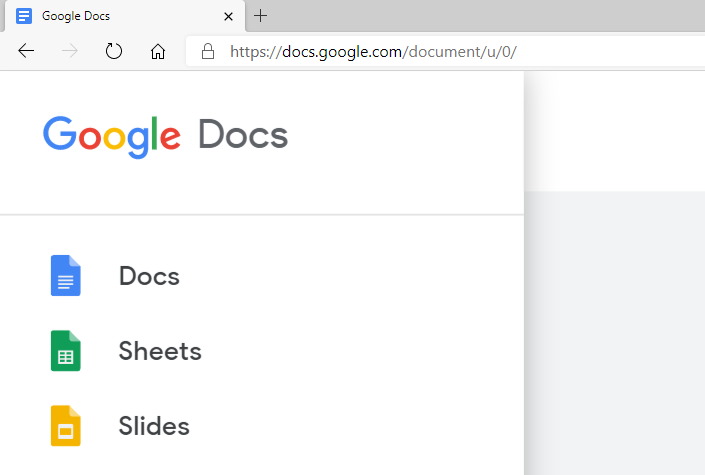Click the back arrow in the browser
This screenshot has width=705, height=475.
[26, 52]
